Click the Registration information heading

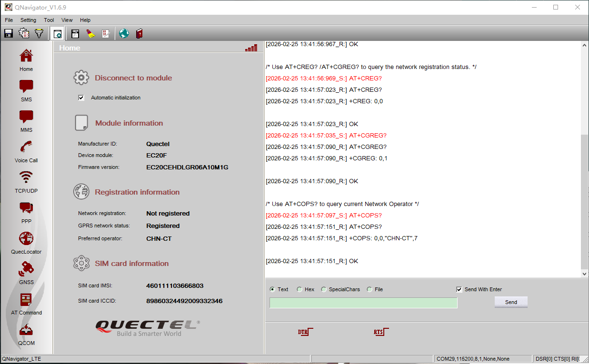pyautogui.click(x=137, y=192)
